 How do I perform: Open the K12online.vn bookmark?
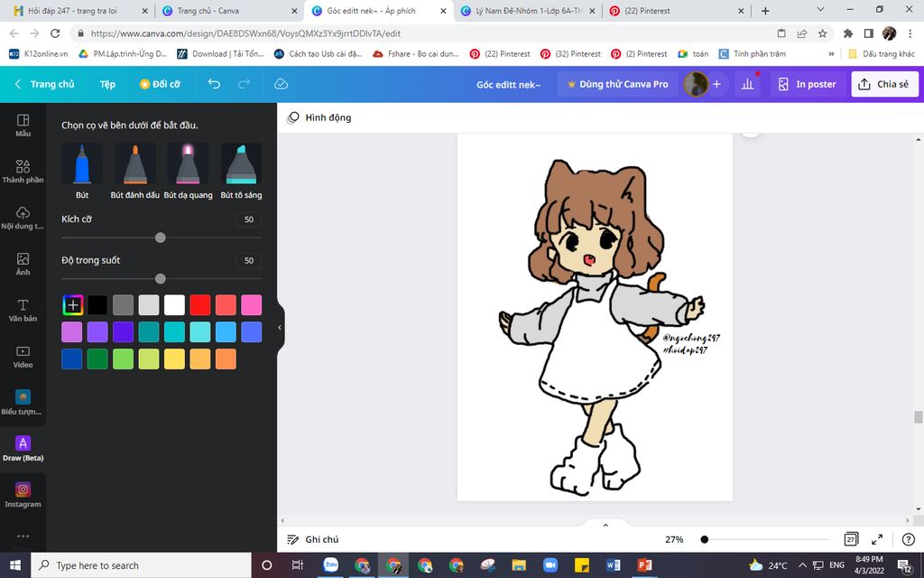point(39,53)
